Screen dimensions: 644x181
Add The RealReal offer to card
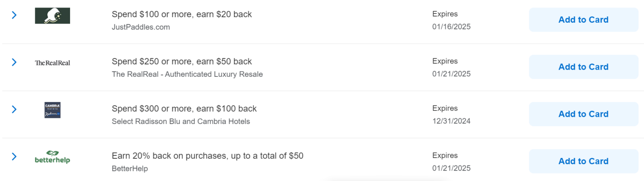point(583,67)
